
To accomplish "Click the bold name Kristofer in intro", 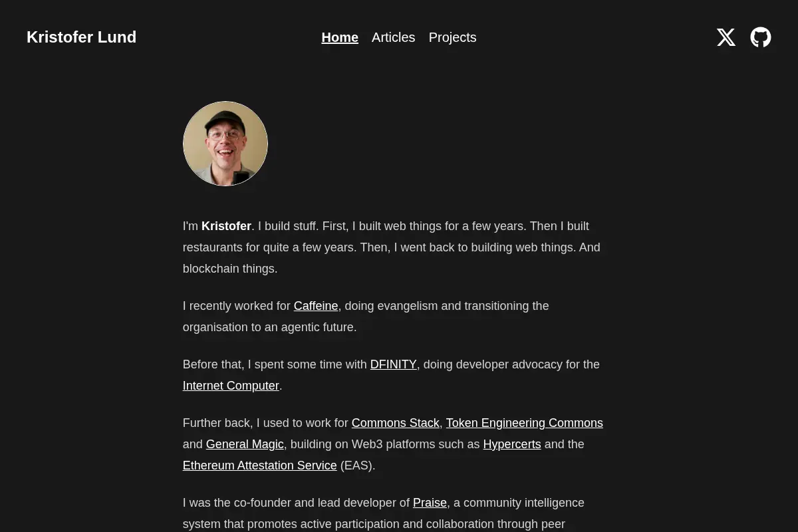I will pyautogui.click(x=226, y=226).
